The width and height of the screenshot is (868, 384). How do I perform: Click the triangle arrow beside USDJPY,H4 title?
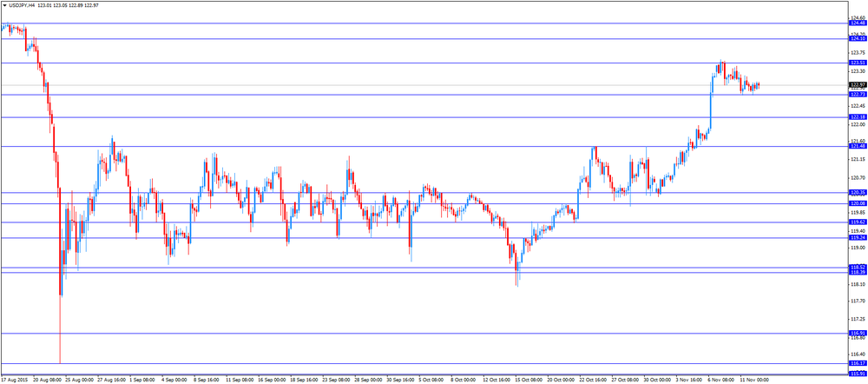point(5,5)
